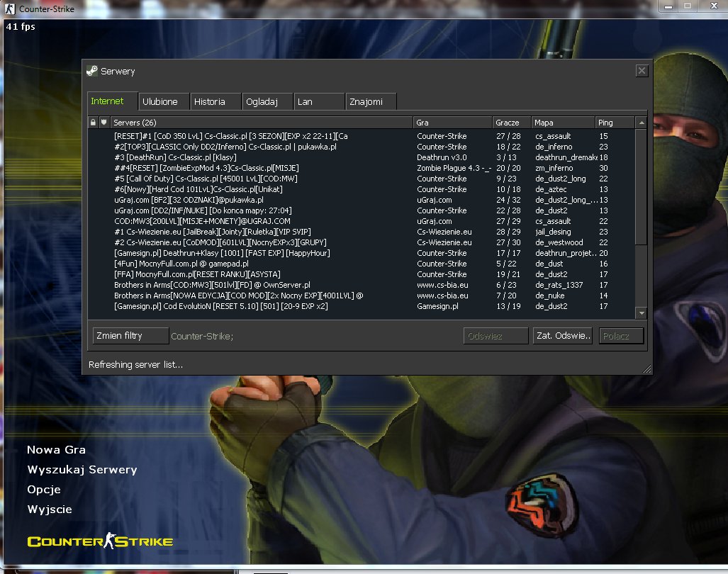Image resolution: width=728 pixels, height=574 pixels.
Task: Click the de_aztec map cell
Action: tap(551, 189)
